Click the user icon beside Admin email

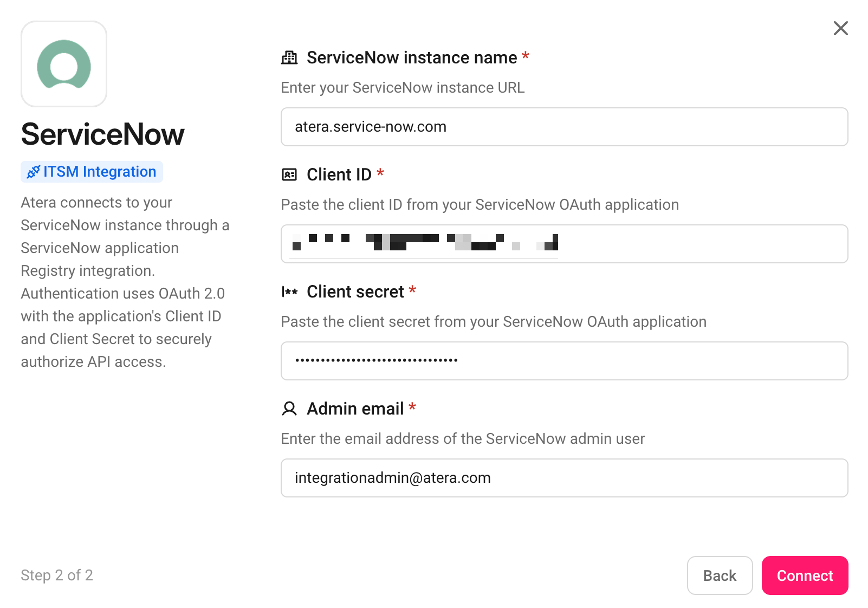point(289,409)
